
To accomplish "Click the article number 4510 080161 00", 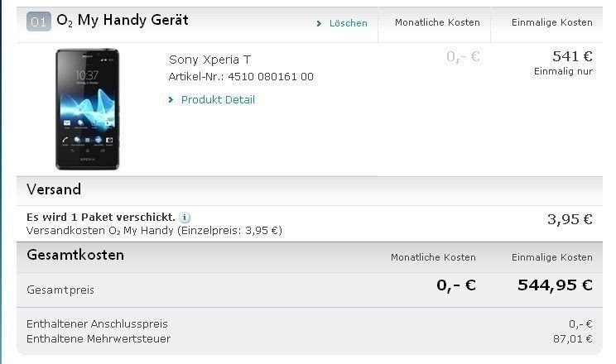I will (271, 77).
